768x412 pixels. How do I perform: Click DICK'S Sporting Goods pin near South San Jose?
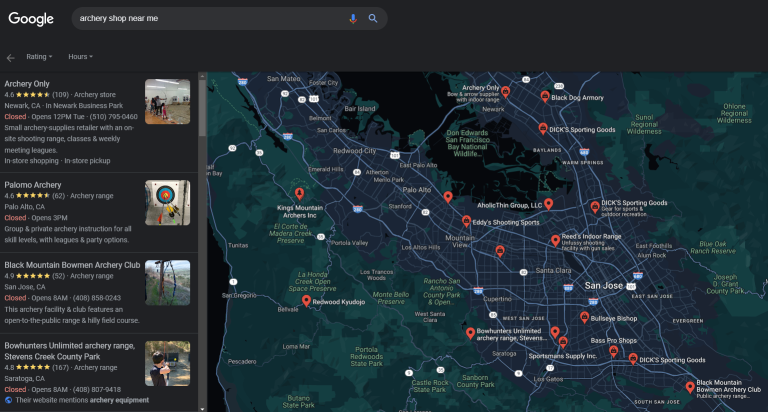pos(633,359)
